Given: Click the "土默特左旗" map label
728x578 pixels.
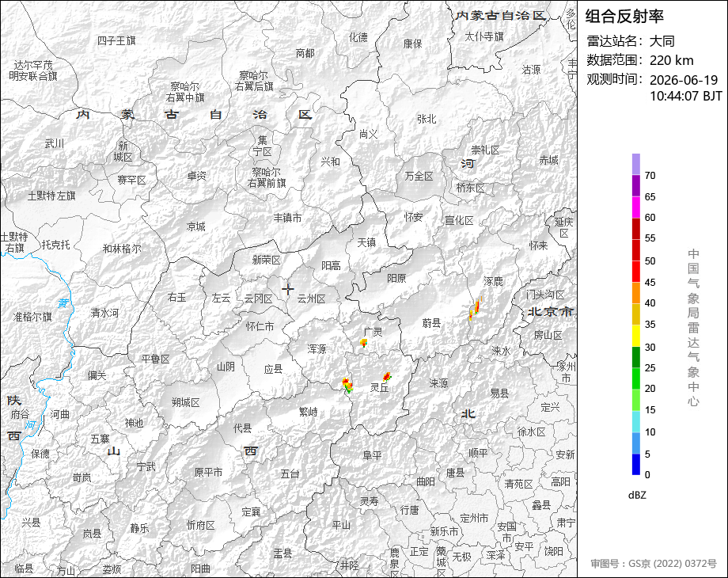Looking at the screenshot, I should click(x=51, y=196).
